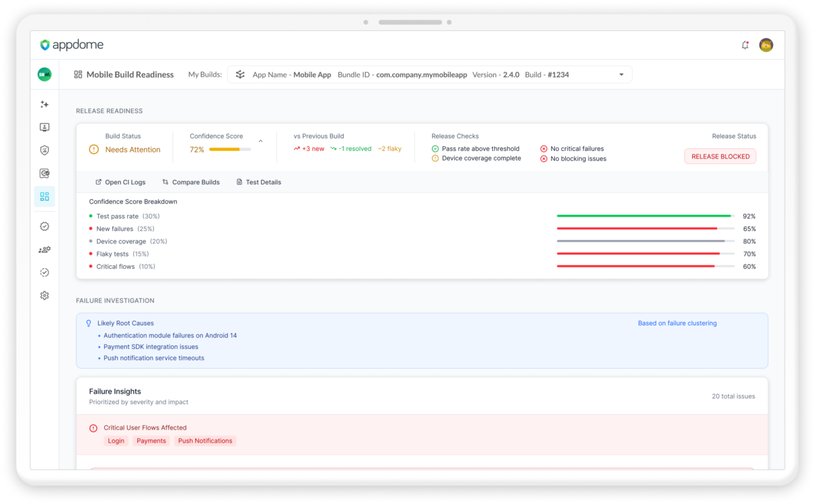Click the Test pass rate progress bar
Viewport: 815px width, 504px height.
tap(645, 216)
